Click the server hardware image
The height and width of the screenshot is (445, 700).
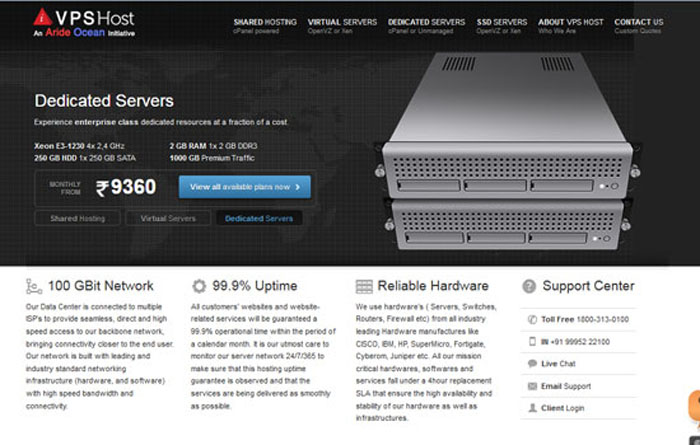point(507,152)
